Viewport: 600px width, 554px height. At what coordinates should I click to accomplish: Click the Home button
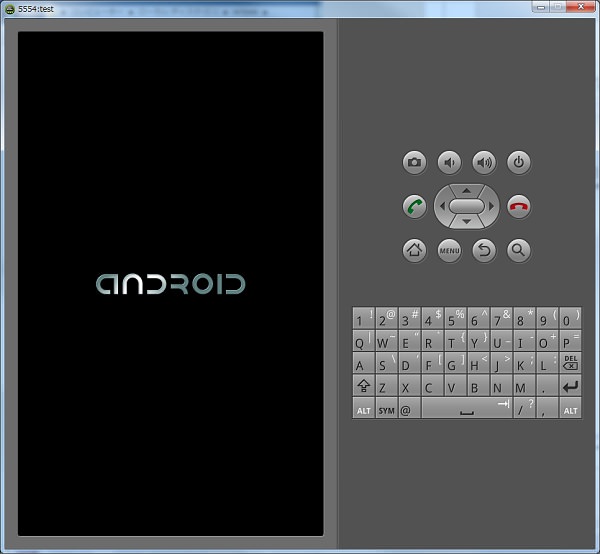click(x=414, y=251)
